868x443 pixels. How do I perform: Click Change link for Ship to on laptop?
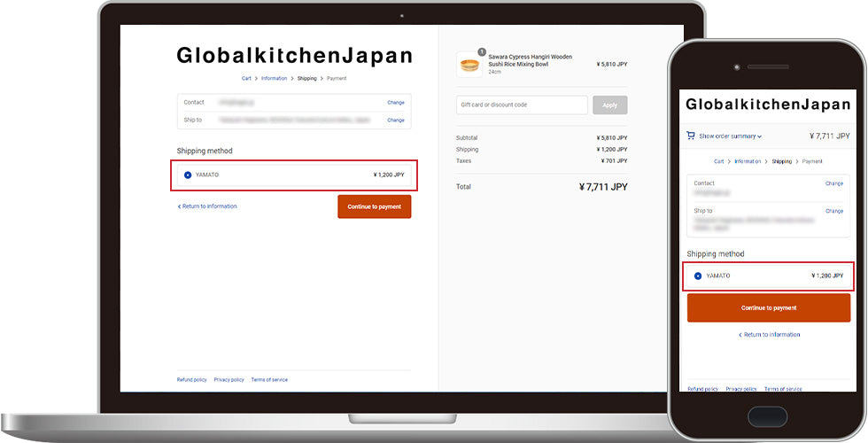[395, 120]
